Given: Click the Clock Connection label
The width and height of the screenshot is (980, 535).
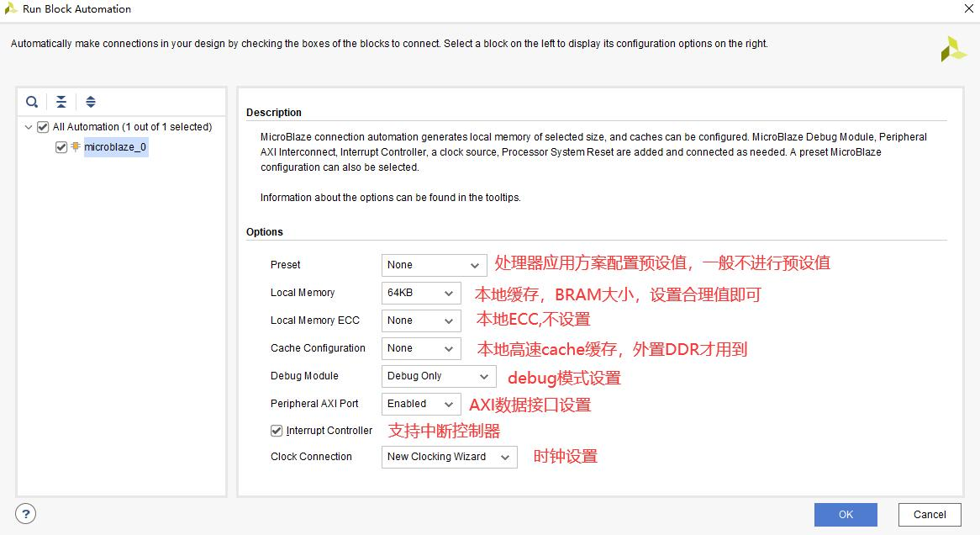Looking at the screenshot, I should 311,457.
